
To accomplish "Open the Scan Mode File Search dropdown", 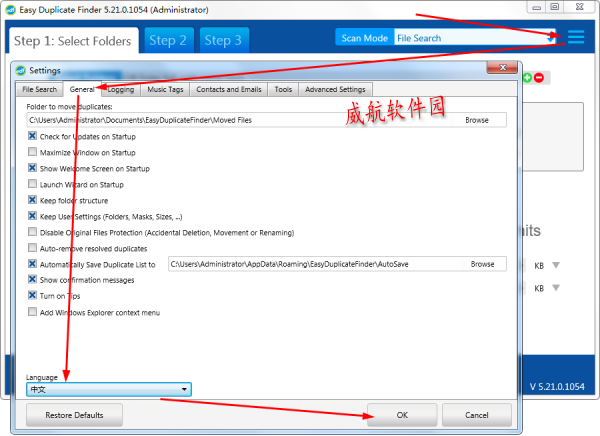I will tap(474, 38).
